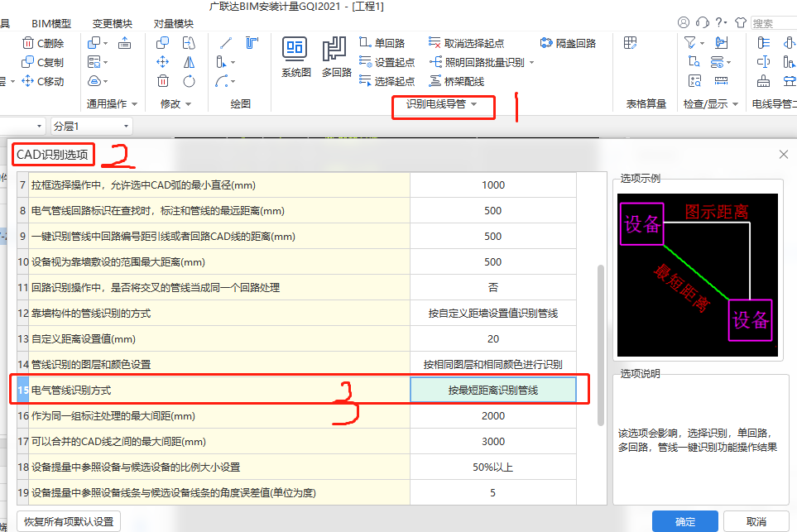Expand the 通用操作 group dropdown
This screenshot has height=532, width=797.
(135, 104)
